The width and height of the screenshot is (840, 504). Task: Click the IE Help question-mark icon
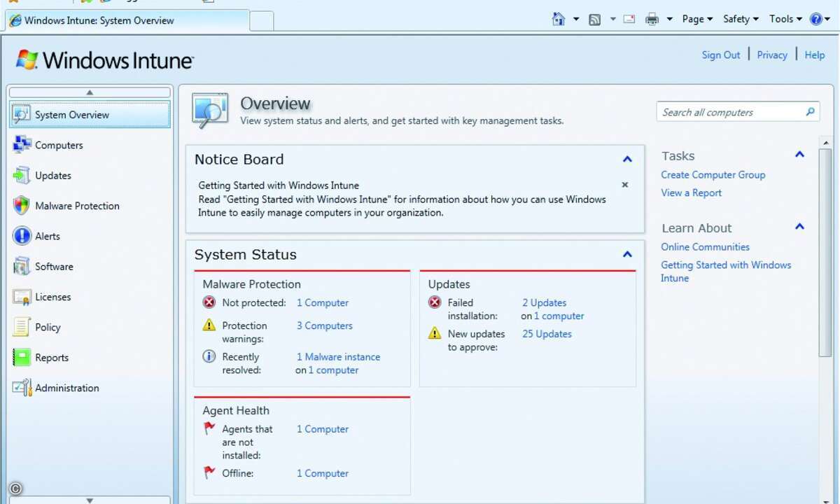point(816,19)
